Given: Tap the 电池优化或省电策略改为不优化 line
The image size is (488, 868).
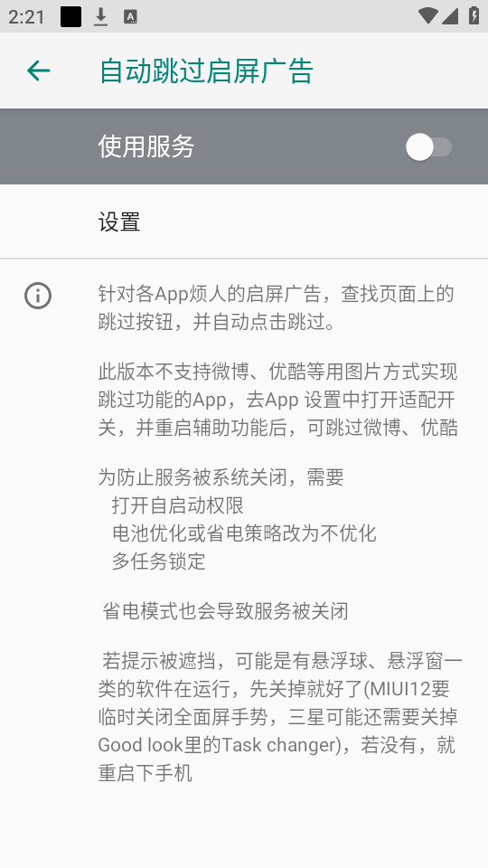Looking at the screenshot, I should (244, 533).
